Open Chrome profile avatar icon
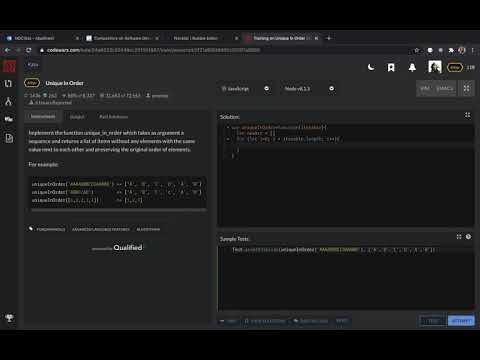Image resolution: width=480 pixels, height=360 pixels. point(462,50)
